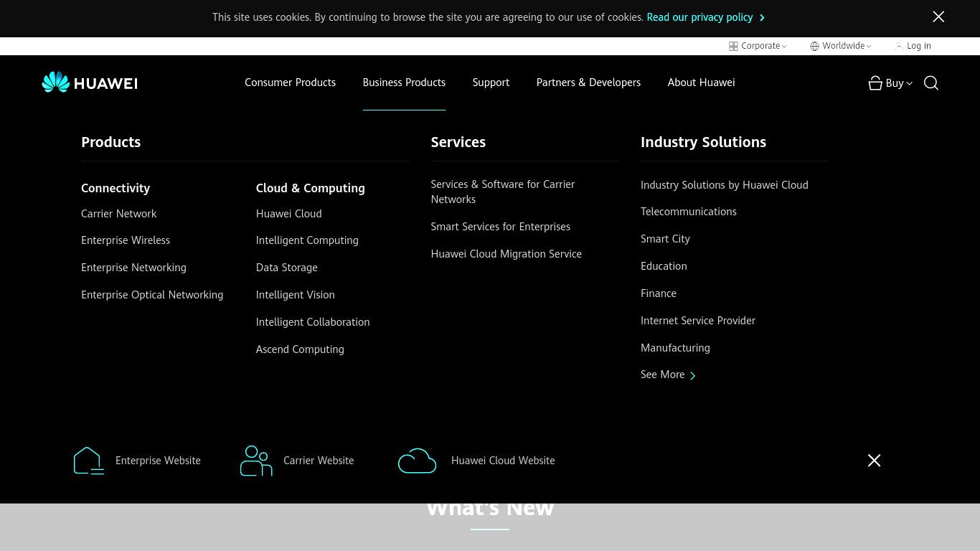The image size is (980, 551).
Task: Open the Carrier Website text link
Action: pos(319,461)
